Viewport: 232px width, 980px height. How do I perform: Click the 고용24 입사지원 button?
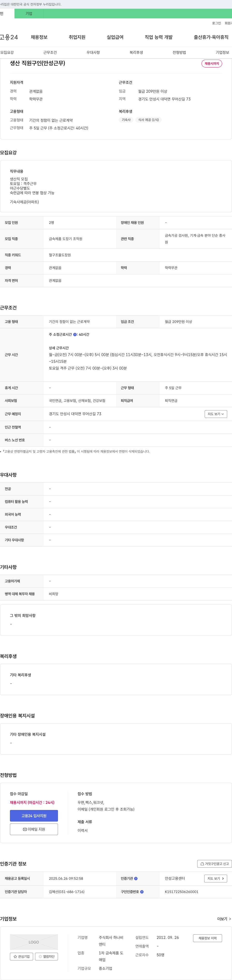pyautogui.click(x=34, y=816)
